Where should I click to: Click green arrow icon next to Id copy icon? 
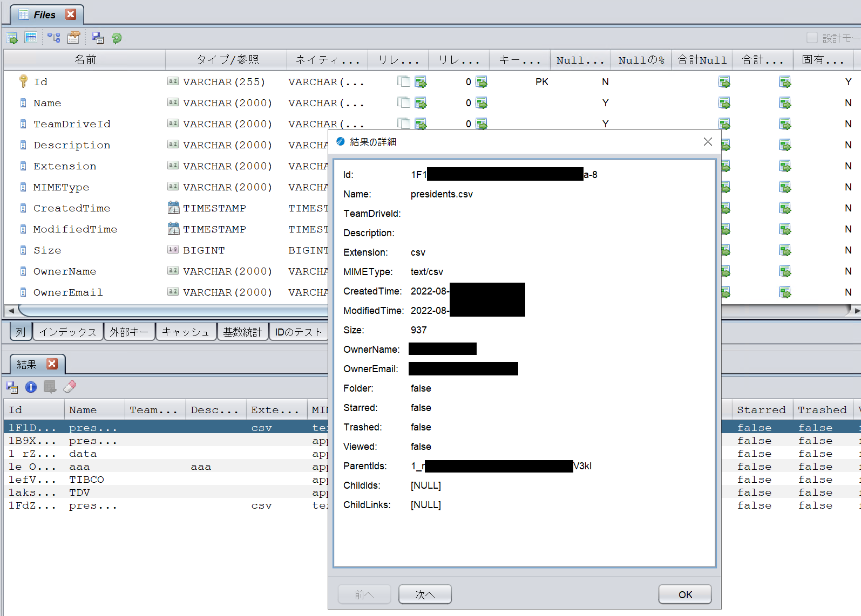(421, 81)
